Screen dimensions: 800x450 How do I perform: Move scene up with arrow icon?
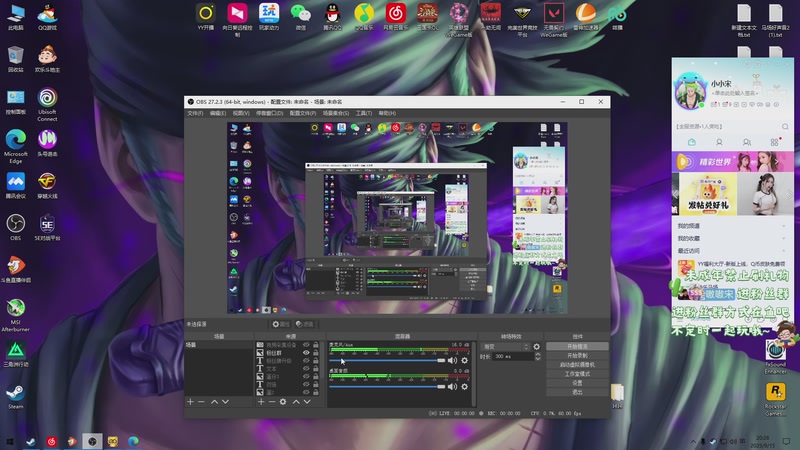[214, 402]
